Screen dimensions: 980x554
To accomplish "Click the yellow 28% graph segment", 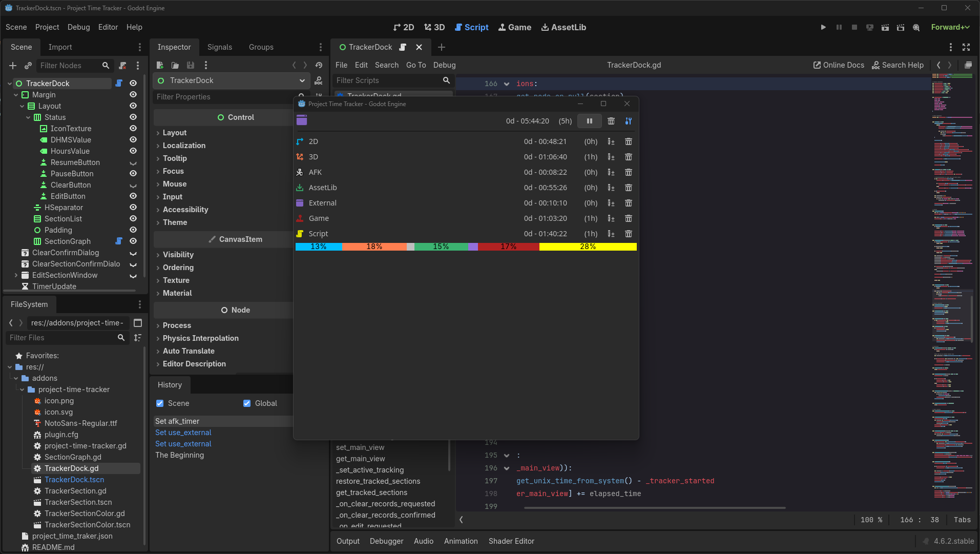I will coord(588,247).
